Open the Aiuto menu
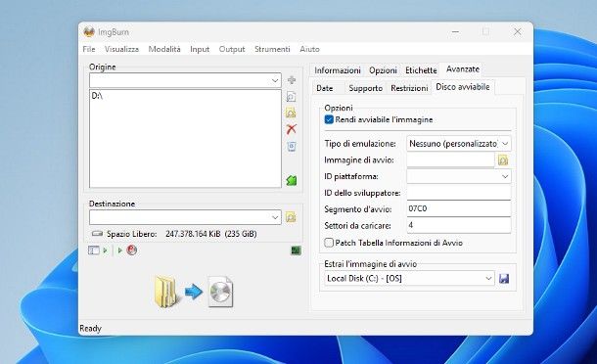The width and height of the screenshot is (597, 364). pyautogui.click(x=309, y=49)
